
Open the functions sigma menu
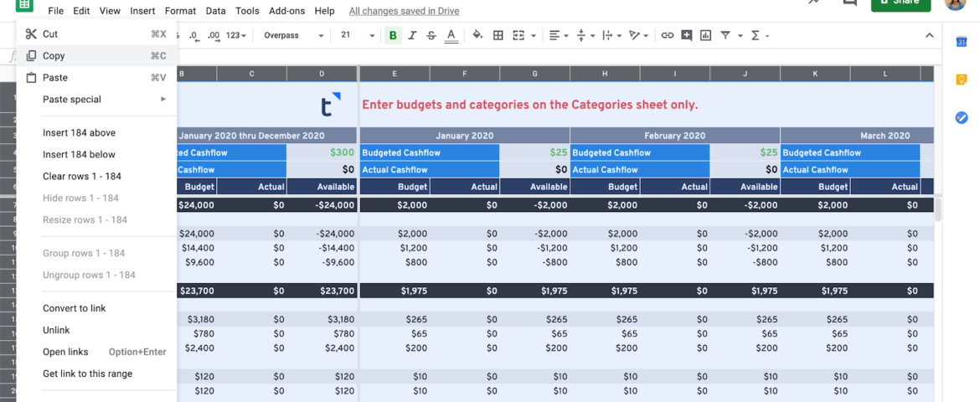759,36
